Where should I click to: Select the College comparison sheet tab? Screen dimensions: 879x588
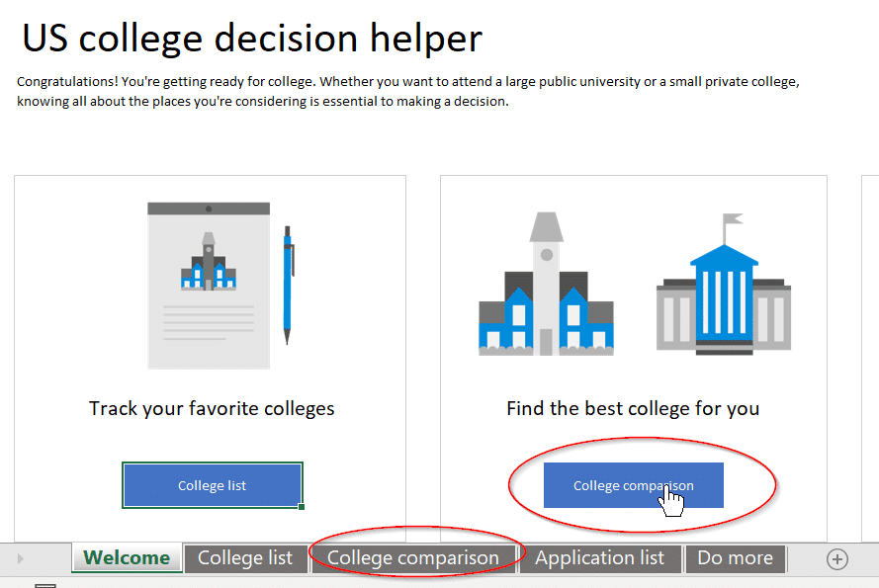coord(413,558)
